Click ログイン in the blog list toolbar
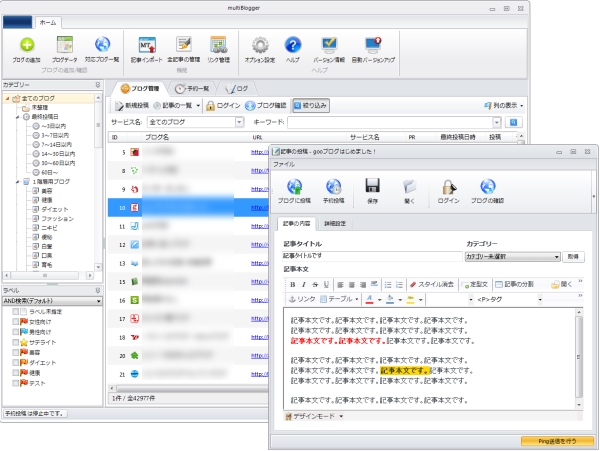The image size is (600, 451). [223, 106]
